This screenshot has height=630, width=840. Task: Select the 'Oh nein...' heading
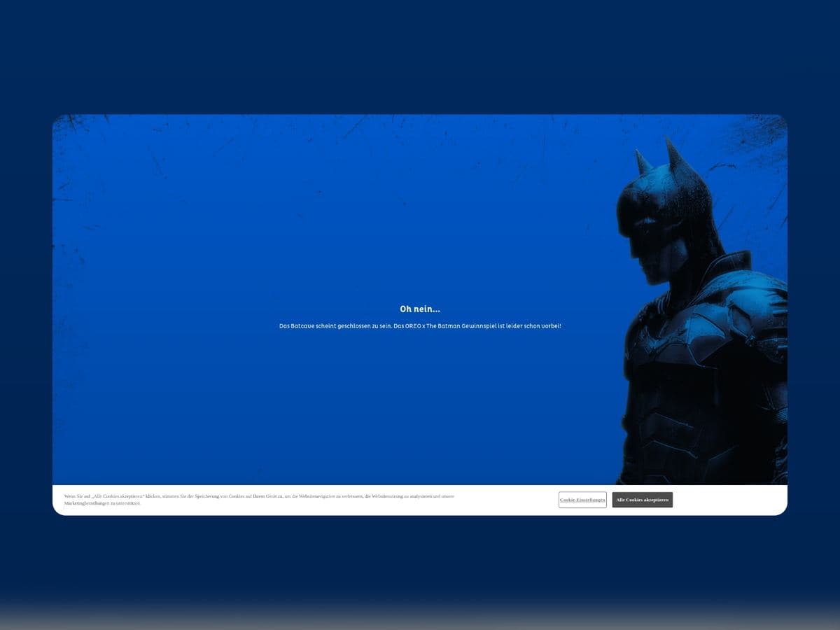420,309
